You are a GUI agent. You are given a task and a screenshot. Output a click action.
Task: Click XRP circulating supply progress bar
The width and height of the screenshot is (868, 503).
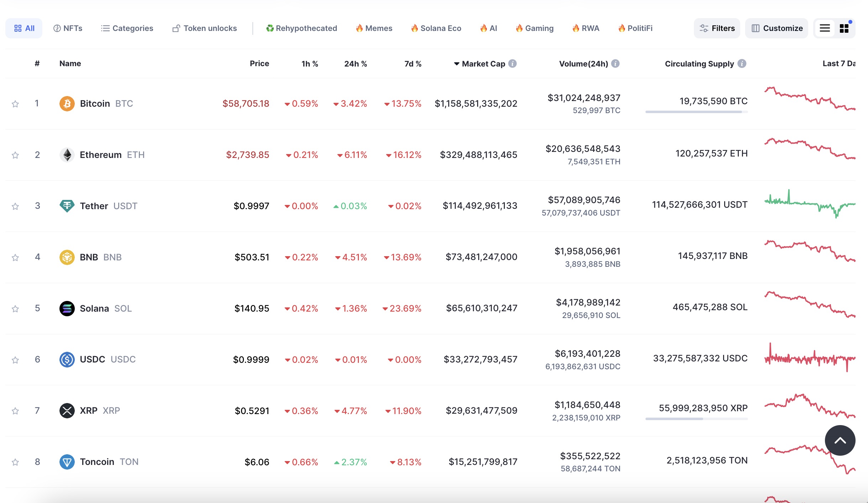coord(696,419)
